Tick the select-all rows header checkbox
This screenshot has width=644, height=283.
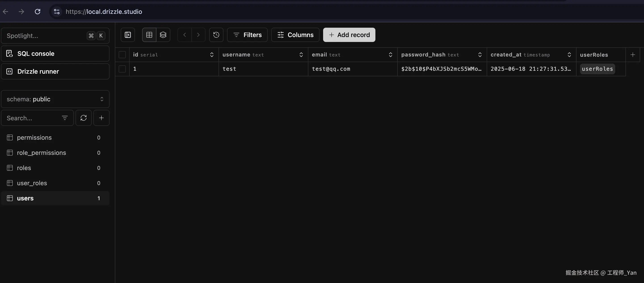122,55
